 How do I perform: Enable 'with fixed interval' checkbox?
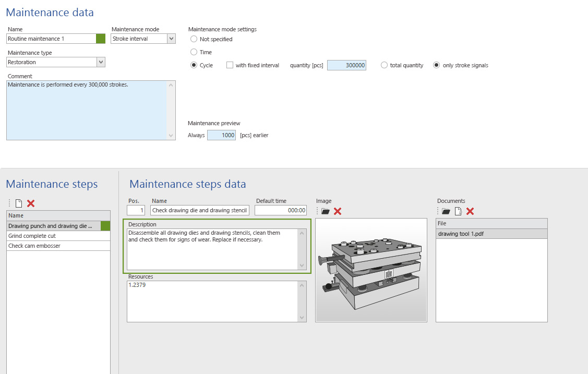click(230, 65)
